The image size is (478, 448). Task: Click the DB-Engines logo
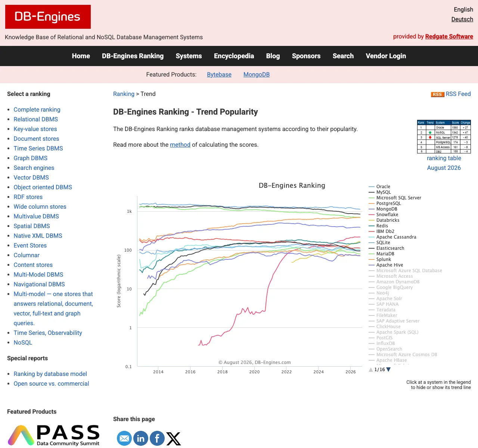pos(48,17)
